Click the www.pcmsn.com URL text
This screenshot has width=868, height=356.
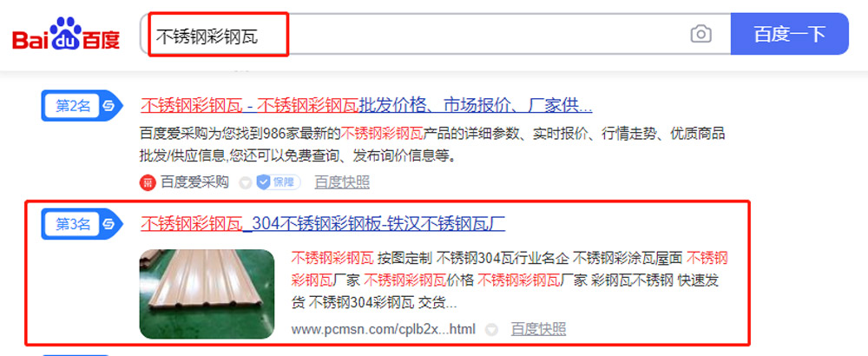click(383, 329)
